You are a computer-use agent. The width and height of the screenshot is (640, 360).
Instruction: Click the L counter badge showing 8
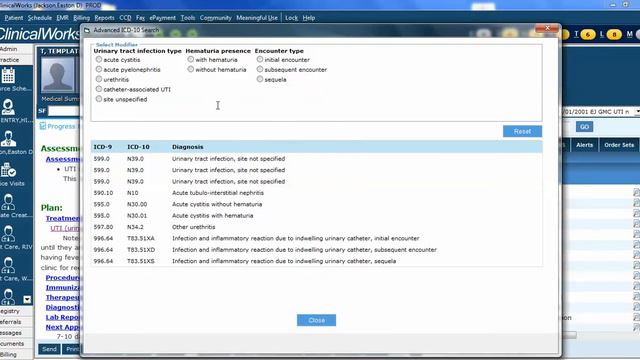(614, 35)
